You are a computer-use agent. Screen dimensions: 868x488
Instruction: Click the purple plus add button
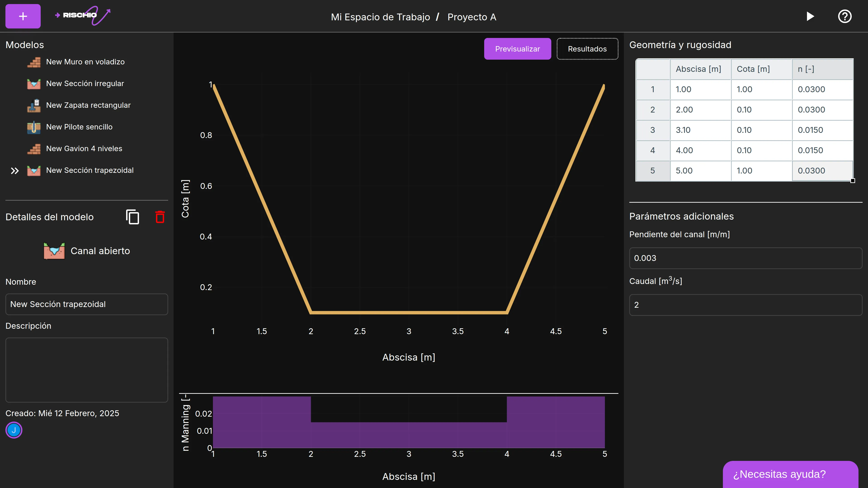(x=23, y=16)
